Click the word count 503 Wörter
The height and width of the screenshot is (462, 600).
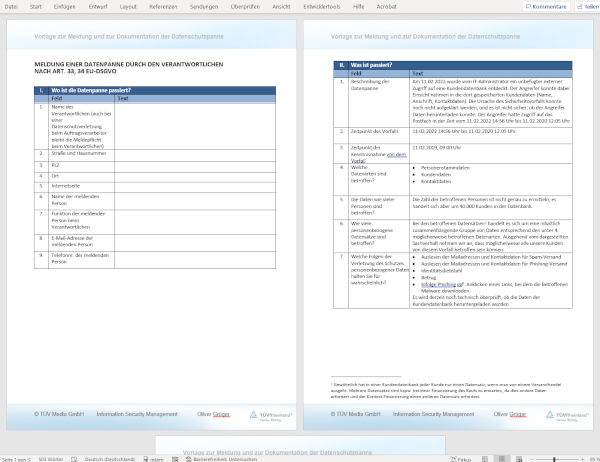(50, 458)
